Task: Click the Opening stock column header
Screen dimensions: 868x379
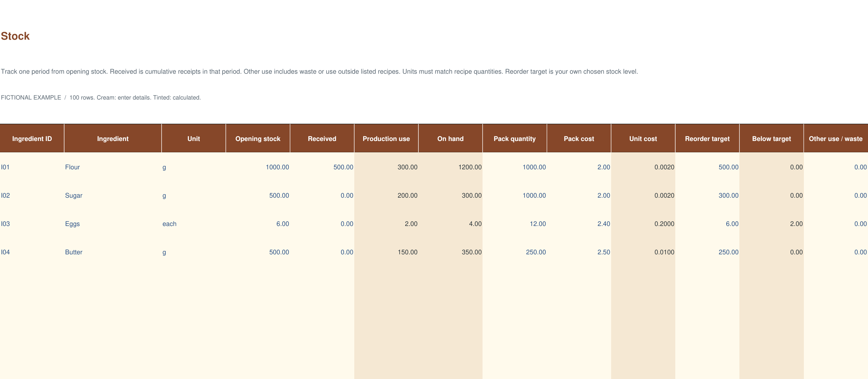Action: click(258, 138)
